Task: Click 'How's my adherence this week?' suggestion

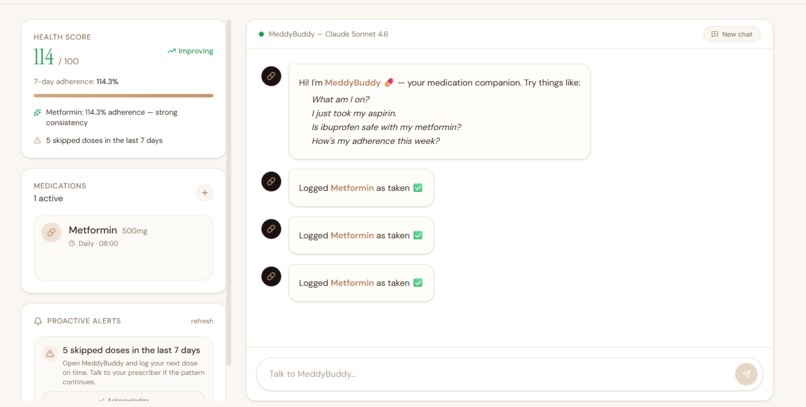Action: click(x=375, y=141)
